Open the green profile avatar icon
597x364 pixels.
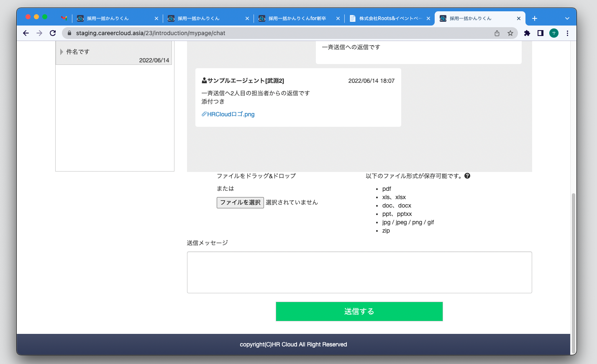point(553,33)
